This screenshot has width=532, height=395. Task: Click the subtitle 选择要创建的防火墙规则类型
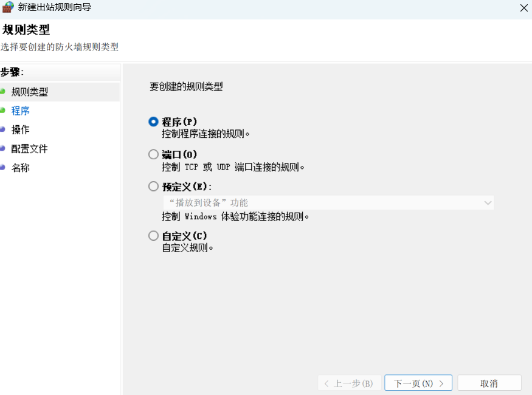(x=60, y=47)
